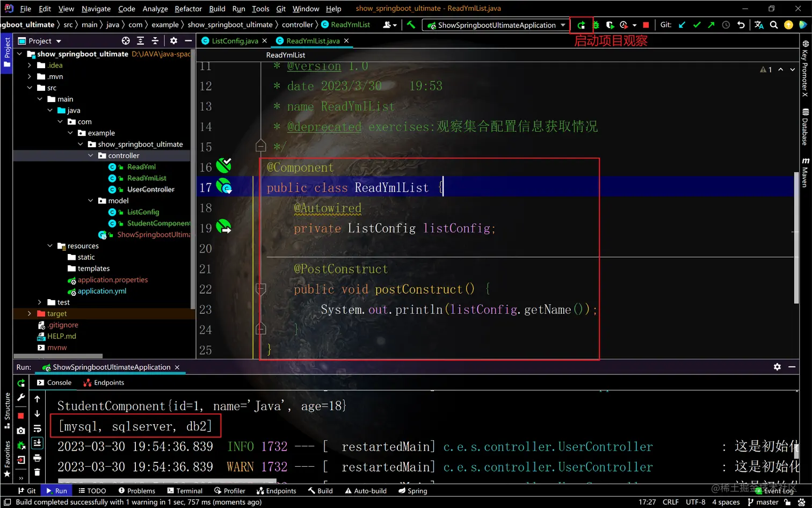Viewport: 812px width, 508px height.
Task: Push commits with the green arrow icon
Action: 711,25
